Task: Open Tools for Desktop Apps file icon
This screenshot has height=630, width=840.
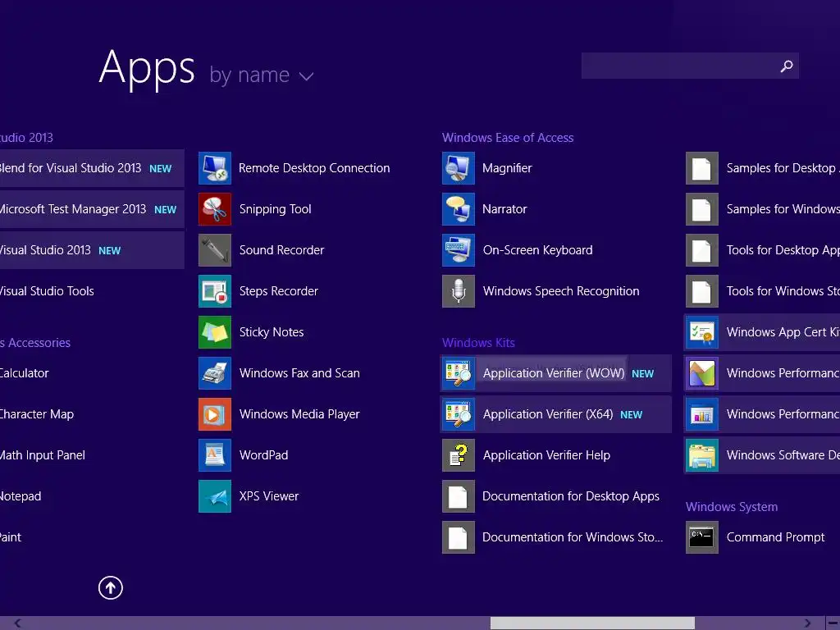Action: [702, 250]
